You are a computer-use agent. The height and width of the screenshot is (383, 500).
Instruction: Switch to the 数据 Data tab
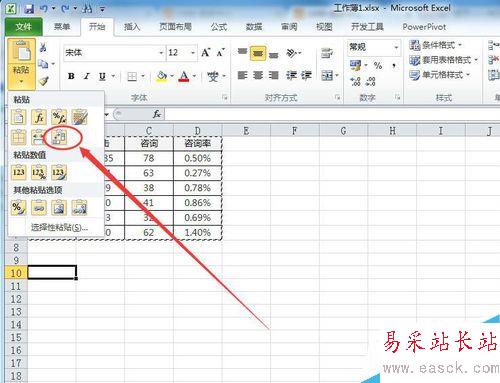point(254,27)
